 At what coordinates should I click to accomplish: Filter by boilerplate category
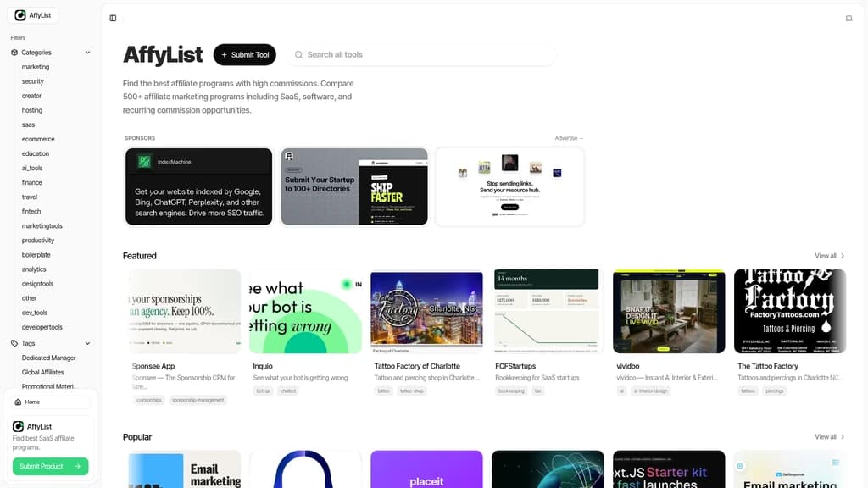(36, 255)
